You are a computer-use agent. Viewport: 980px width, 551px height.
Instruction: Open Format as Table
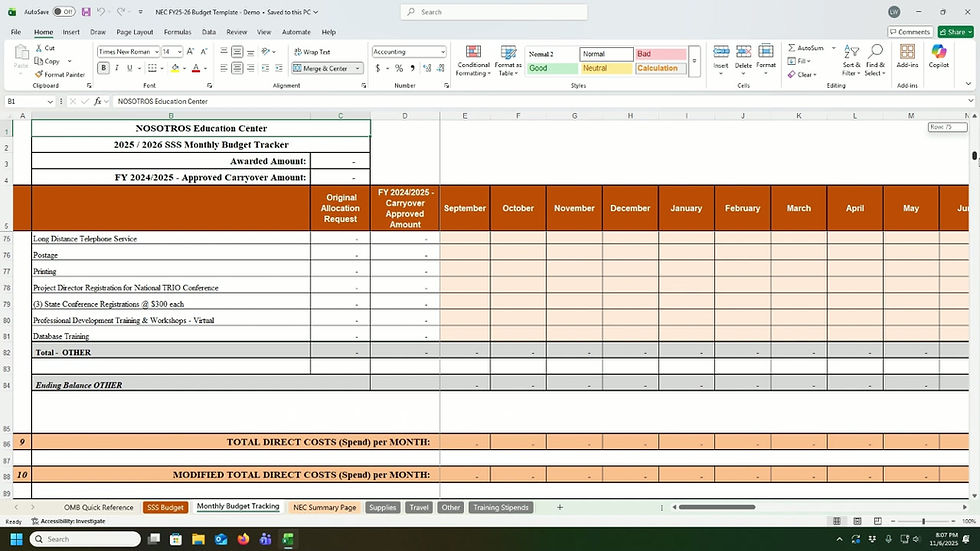click(x=508, y=61)
